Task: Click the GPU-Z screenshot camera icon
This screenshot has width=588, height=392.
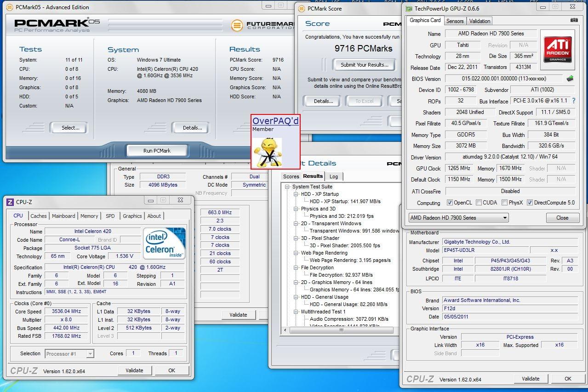Action: pos(574,20)
